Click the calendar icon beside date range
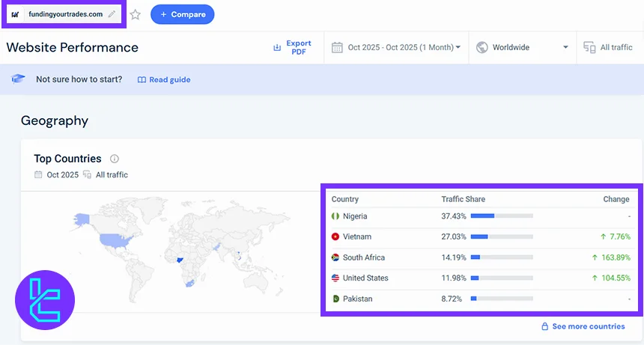 pyautogui.click(x=337, y=48)
